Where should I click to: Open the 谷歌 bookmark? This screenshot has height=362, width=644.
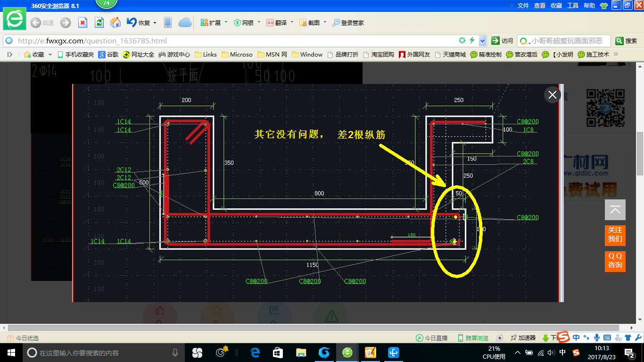point(108,55)
